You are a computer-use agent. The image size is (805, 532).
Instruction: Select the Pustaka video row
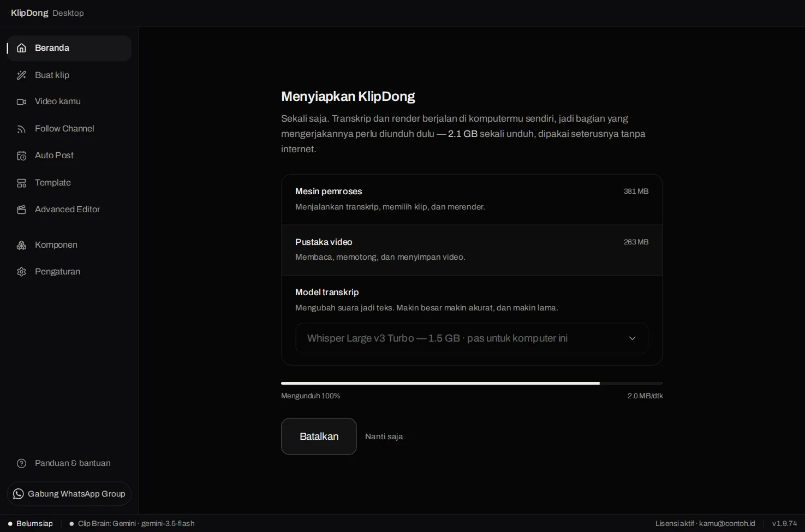click(472, 249)
